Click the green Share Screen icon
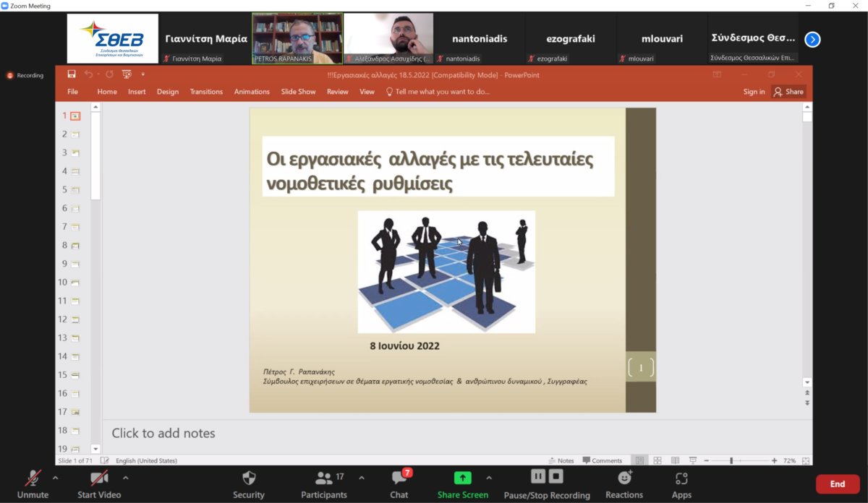The image size is (868, 503). (x=462, y=478)
